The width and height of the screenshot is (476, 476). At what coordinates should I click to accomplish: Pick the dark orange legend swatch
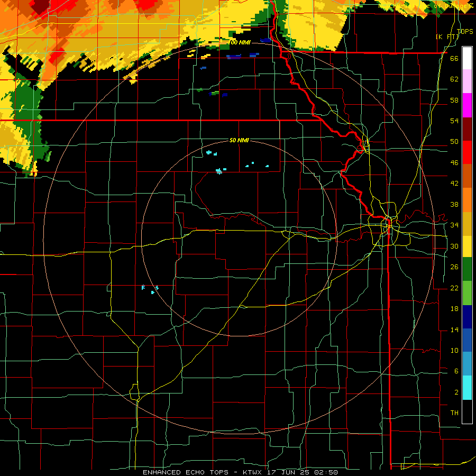467,176
